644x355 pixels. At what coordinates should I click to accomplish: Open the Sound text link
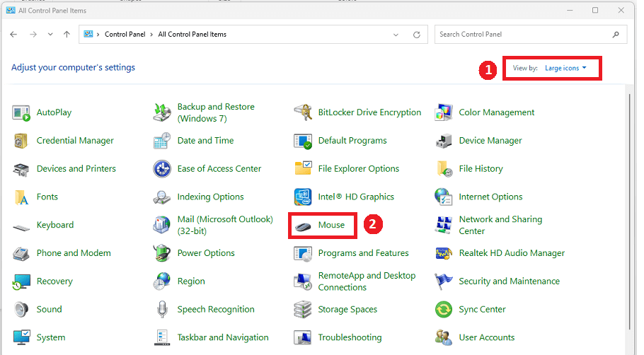point(50,310)
